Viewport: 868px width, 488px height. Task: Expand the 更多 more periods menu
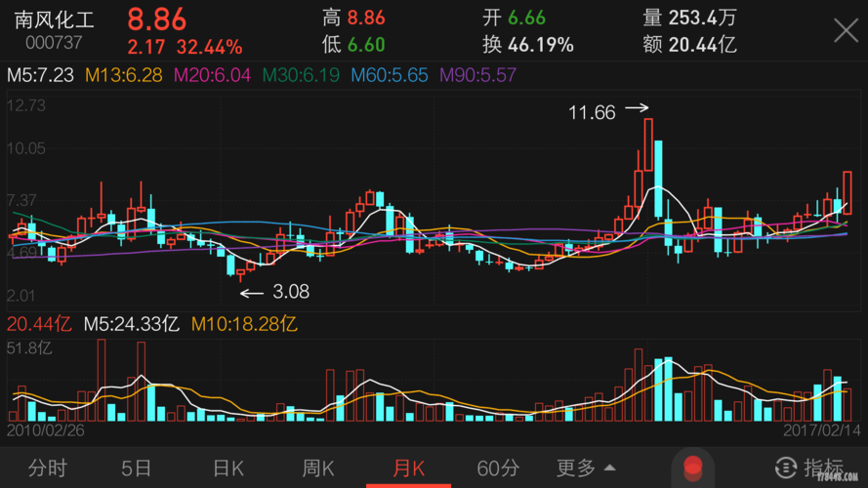[x=586, y=468]
